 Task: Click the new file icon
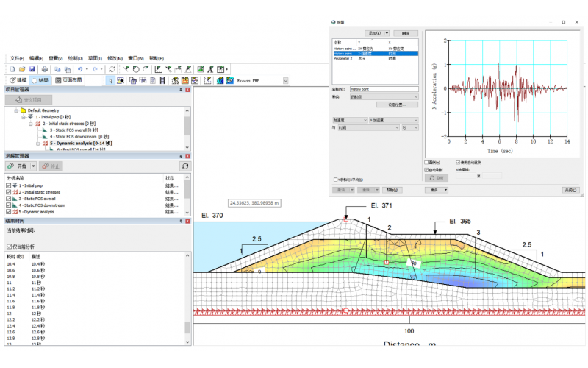(12, 68)
